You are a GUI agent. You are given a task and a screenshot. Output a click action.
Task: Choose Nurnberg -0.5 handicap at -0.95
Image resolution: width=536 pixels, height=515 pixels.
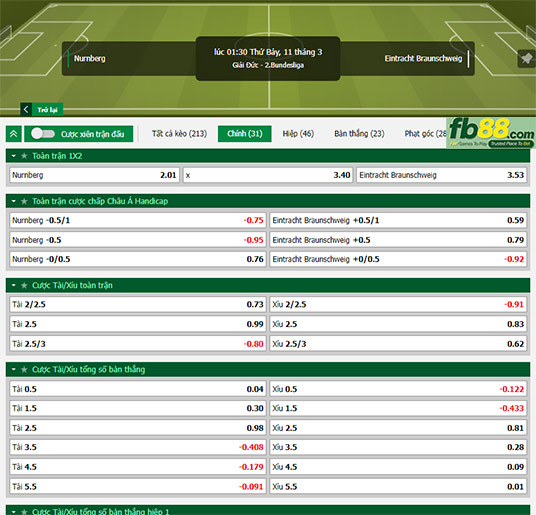pyautogui.click(x=138, y=240)
